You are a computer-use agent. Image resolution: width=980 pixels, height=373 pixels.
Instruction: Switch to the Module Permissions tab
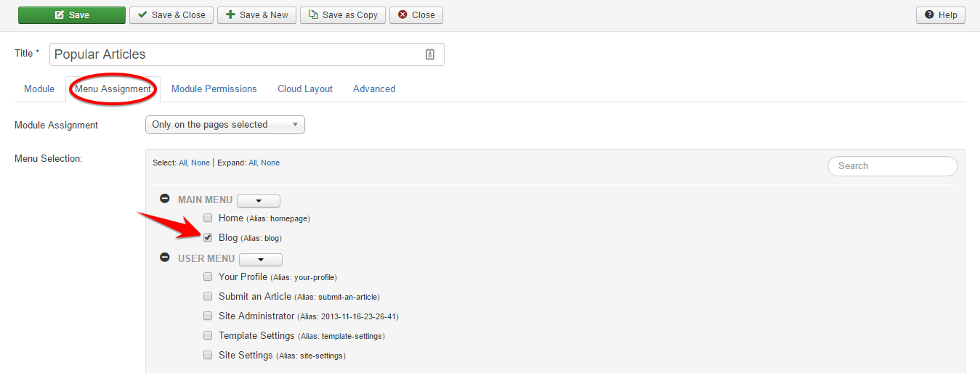(214, 89)
